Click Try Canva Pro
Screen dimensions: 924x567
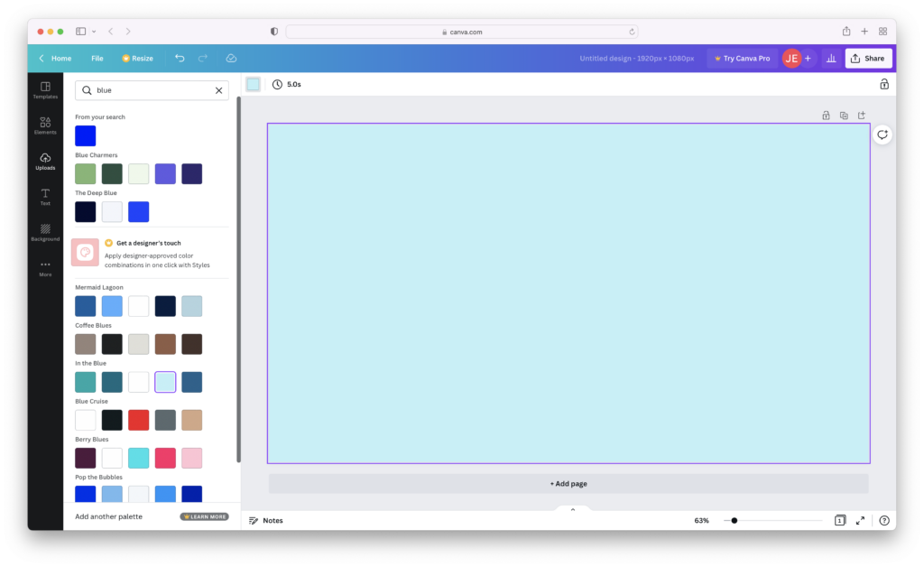click(x=742, y=59)
